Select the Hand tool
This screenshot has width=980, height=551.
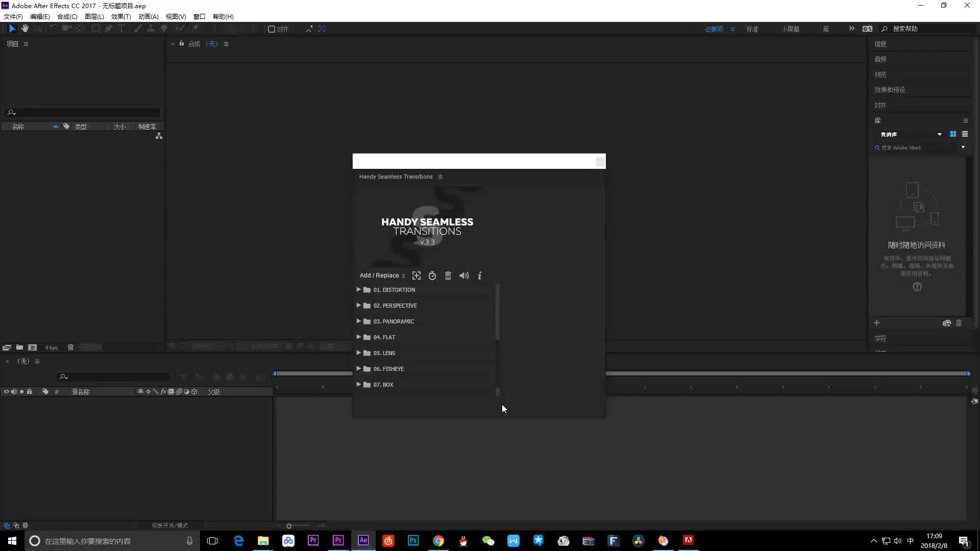pyautogui.click(x=24, y=29)
